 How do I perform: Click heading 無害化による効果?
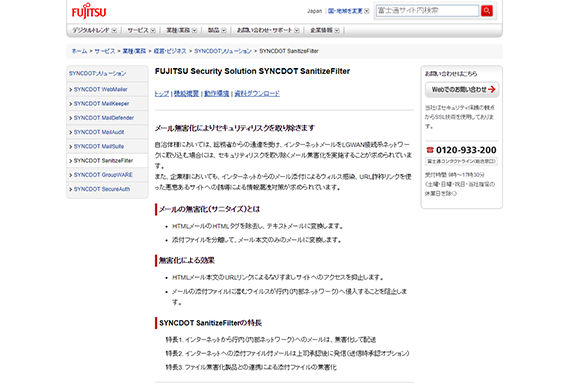click(x=187, y=260)
